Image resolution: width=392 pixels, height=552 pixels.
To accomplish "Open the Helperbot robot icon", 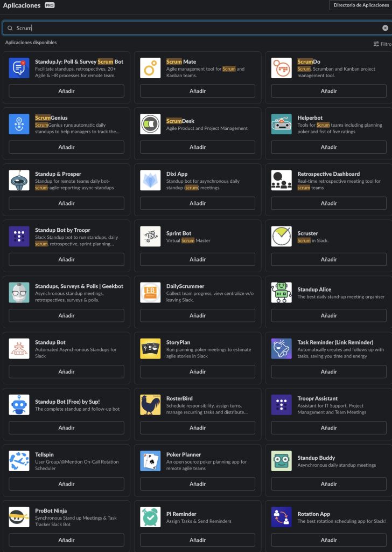I will click(281, 124).
